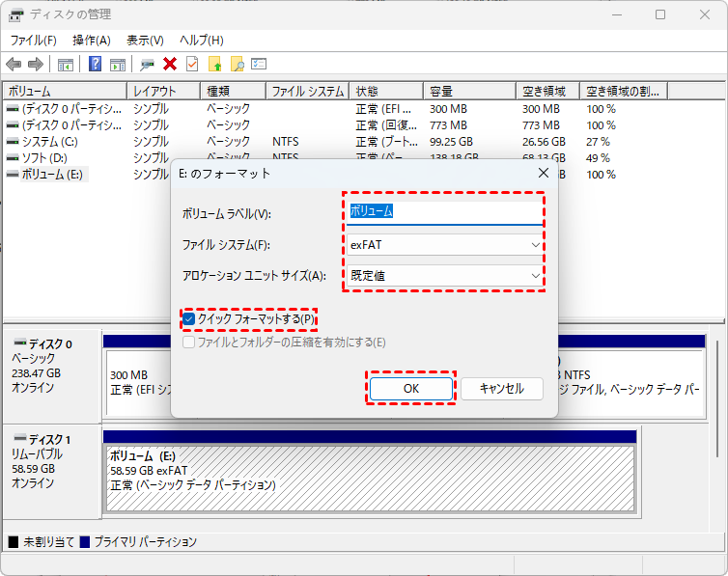Click the back arrow toolbar icon

pos(14,65)
